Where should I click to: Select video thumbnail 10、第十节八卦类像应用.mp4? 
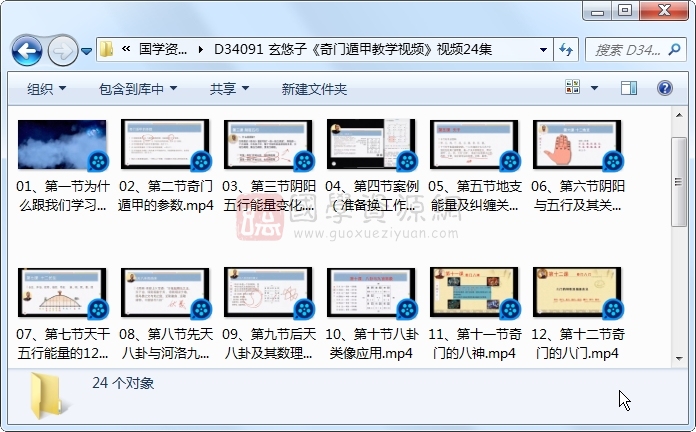point(372,293)
